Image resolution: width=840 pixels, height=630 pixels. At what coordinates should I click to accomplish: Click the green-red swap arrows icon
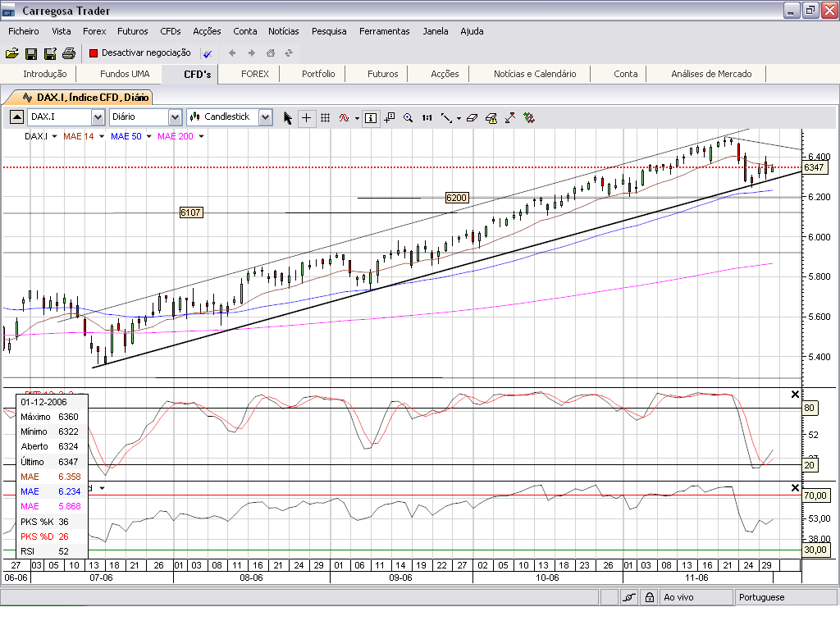coord(529,118)
